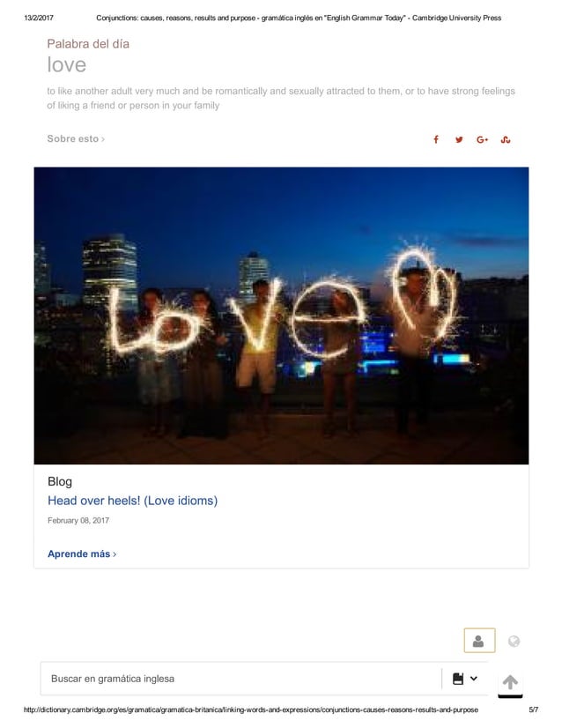The image size is (562, 728).
Task: Share via Twitter bird icon
Action: [x=459, y=139]
